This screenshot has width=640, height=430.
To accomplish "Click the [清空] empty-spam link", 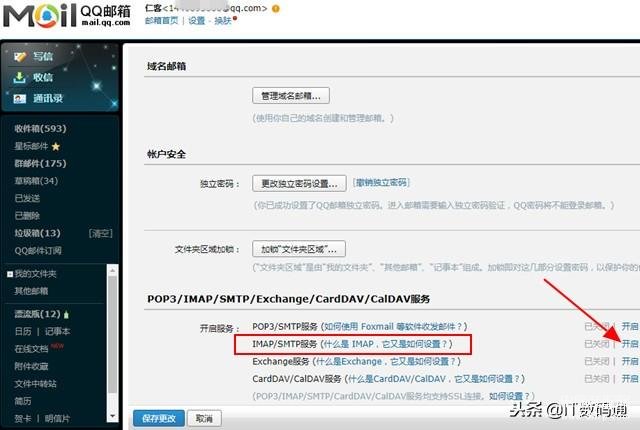I will point(100,233).
